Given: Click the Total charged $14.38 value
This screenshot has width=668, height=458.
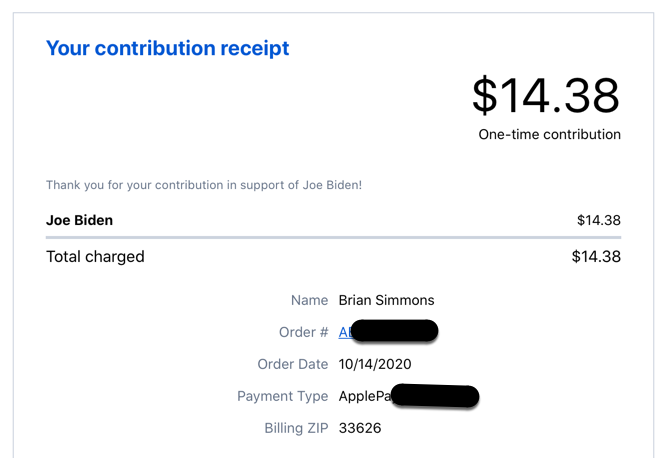Looking at the screenshot, I should (596, 256).
